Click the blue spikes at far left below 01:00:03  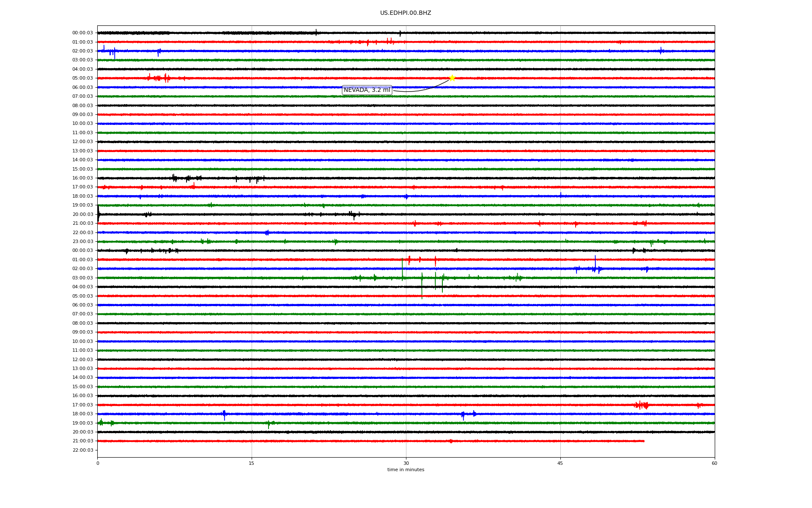[x=110, y=52]
